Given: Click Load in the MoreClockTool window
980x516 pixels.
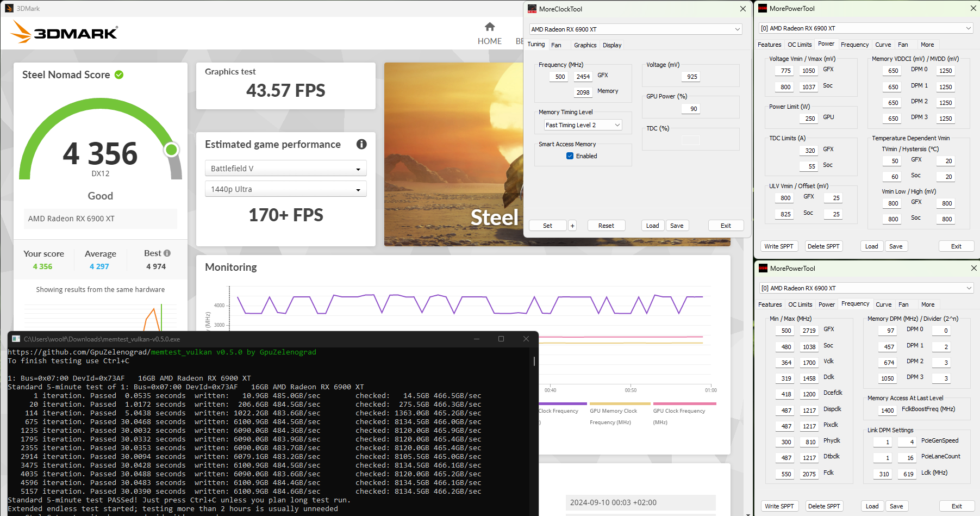Looking at the screenshot, I should [x=652, y=226].
